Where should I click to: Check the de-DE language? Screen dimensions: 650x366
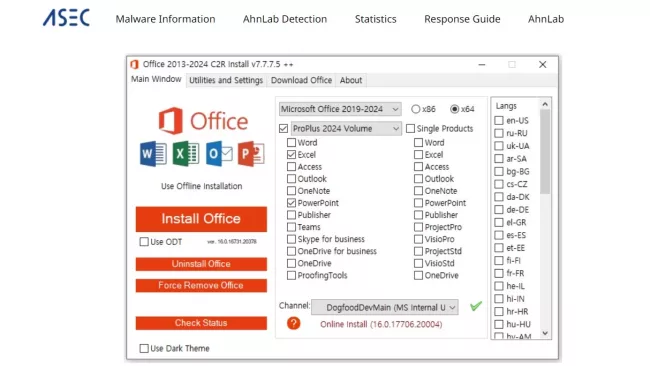tap(499, 210)
